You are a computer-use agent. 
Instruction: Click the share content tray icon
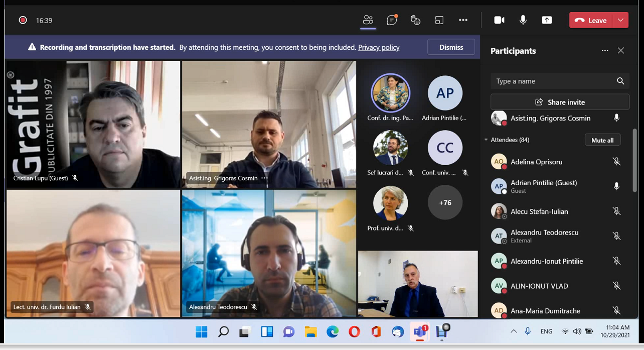547,20
